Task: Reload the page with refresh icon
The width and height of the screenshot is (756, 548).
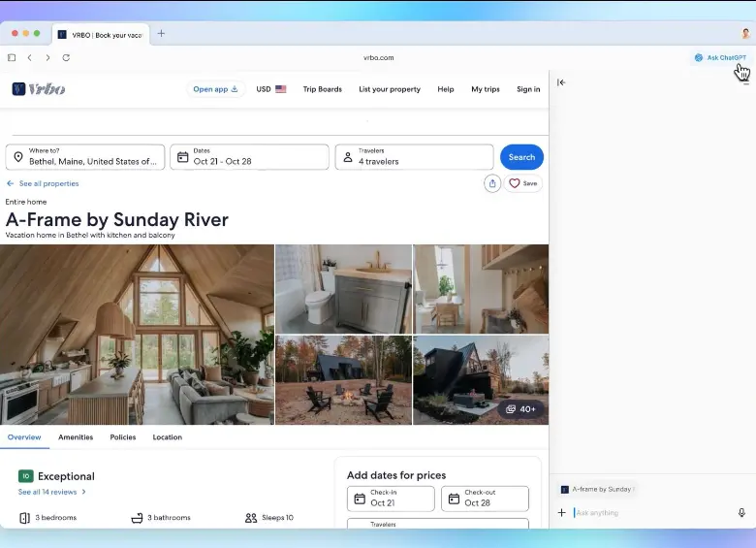Action: coord(66,58)
